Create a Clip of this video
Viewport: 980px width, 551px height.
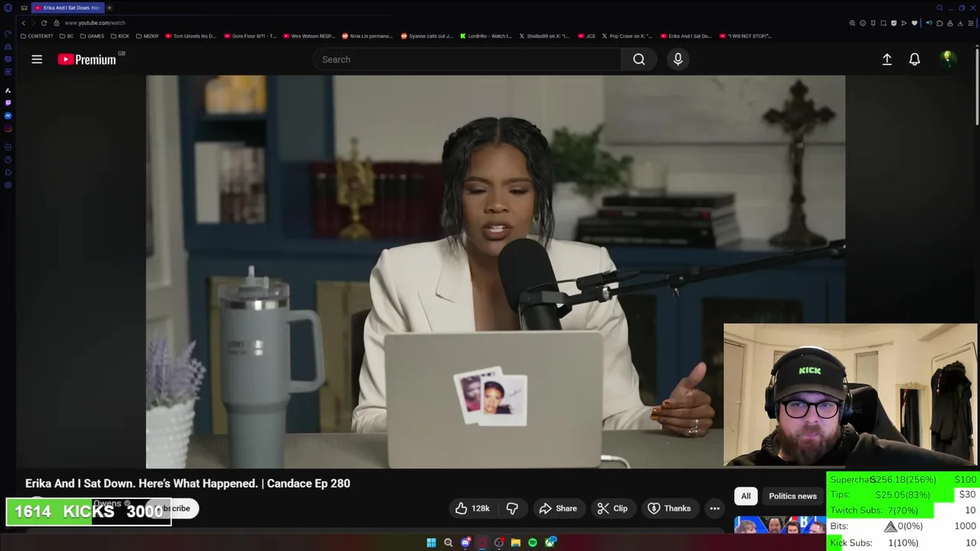(612, 508)
